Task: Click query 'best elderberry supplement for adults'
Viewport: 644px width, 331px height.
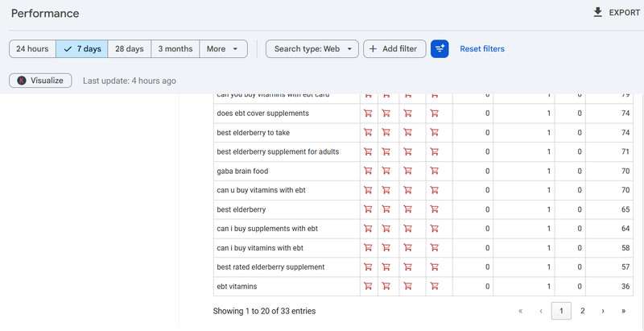Action: point(278,152)
